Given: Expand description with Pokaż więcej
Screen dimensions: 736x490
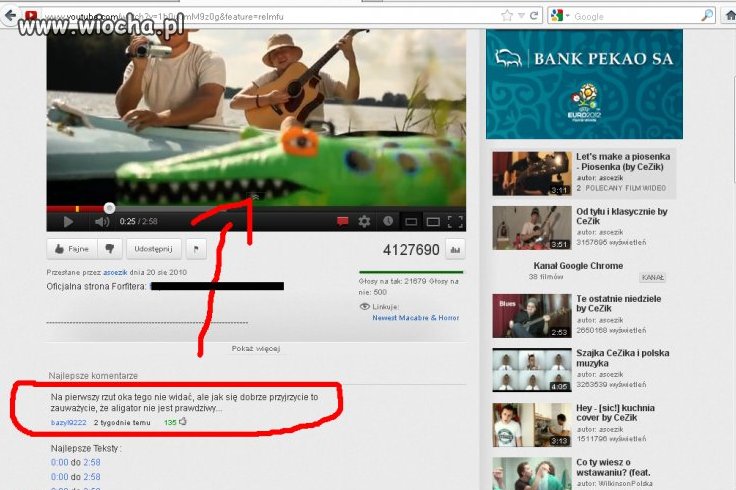Looking at the screenshot, I should [256, 348].
